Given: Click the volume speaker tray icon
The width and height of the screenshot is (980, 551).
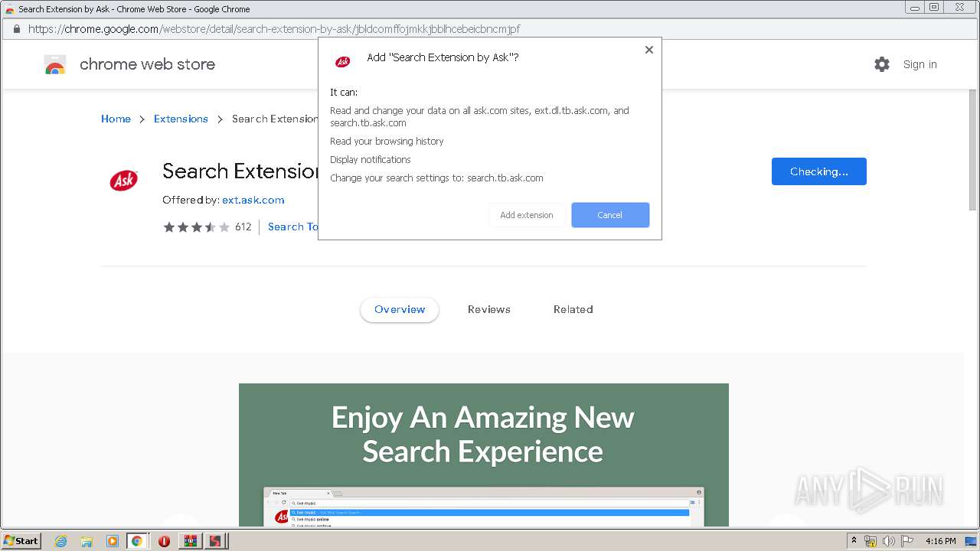Looking at the screenshot, I should point(889,541).
